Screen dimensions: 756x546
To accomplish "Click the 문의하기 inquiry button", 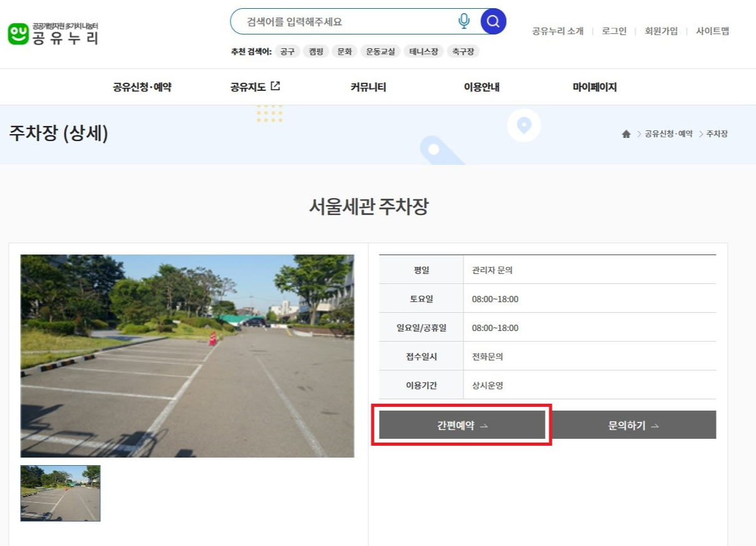I will click(x=633, y=424).
